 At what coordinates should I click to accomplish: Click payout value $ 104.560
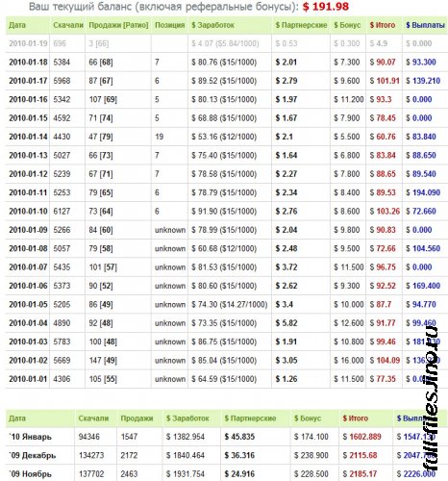tap(423, 248)
